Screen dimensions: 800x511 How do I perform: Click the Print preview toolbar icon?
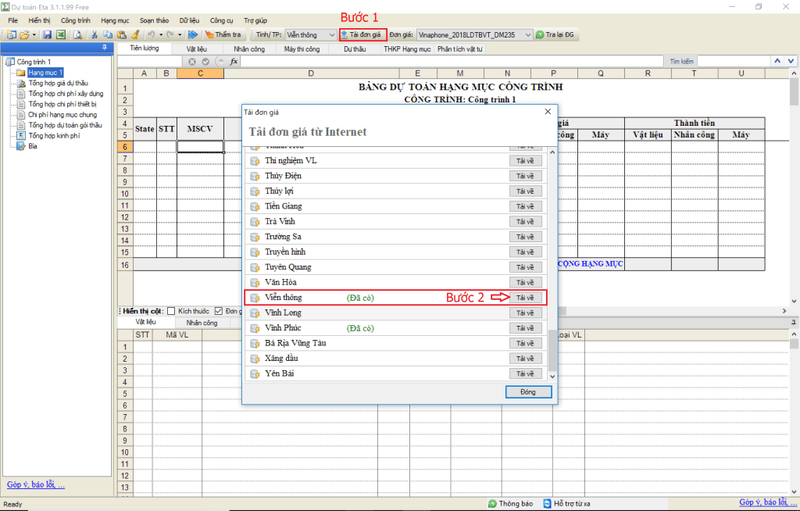pos(79,35)
